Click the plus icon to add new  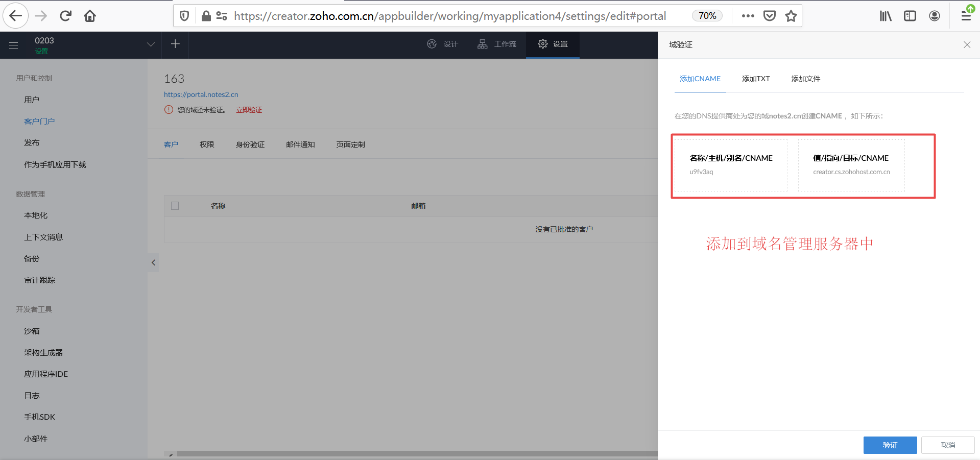(175, 44)
